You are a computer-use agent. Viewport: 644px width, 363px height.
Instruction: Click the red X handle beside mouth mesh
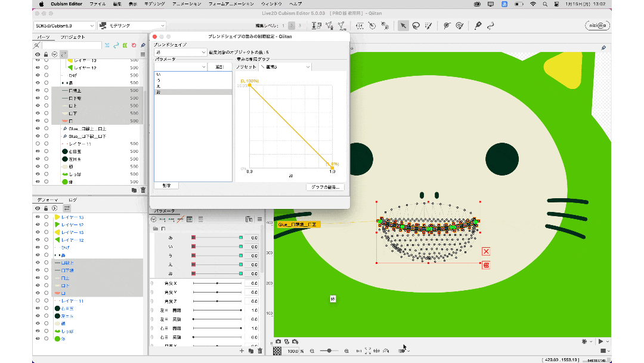[486, 251]
